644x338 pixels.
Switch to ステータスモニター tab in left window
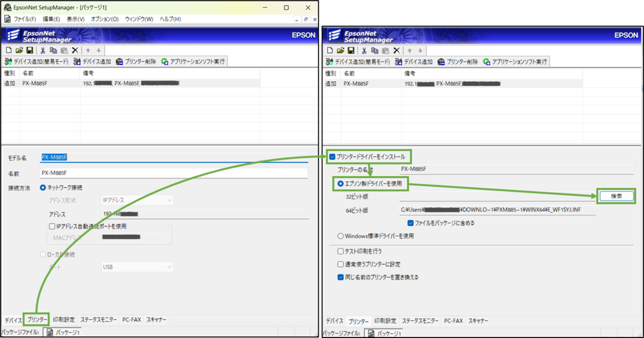point(98,320)
